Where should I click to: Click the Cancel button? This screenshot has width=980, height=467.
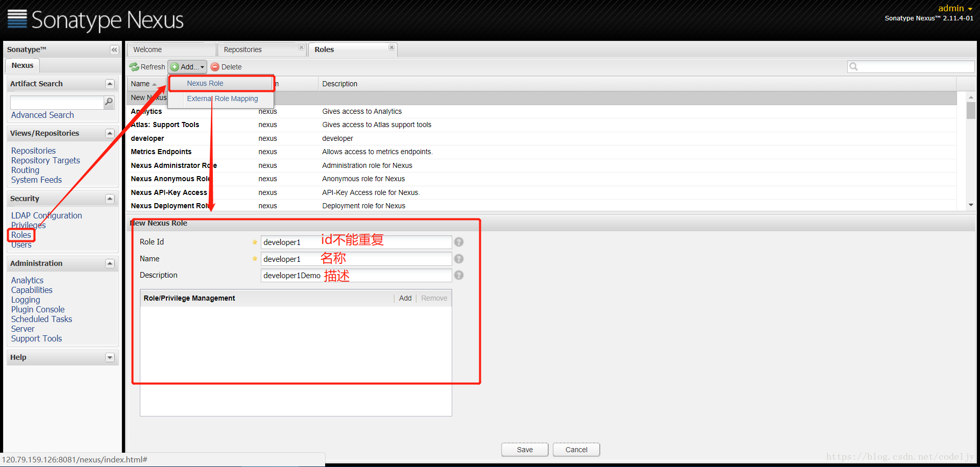(576, 450)
